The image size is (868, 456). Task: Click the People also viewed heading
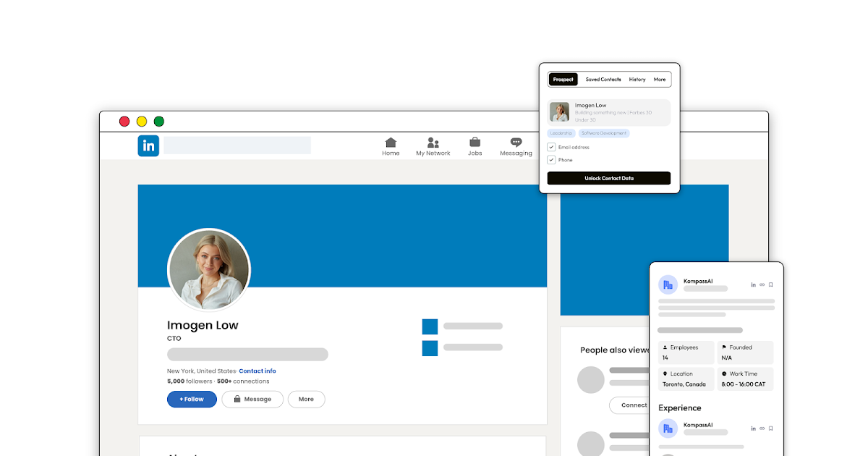click(x=616, y=350)
